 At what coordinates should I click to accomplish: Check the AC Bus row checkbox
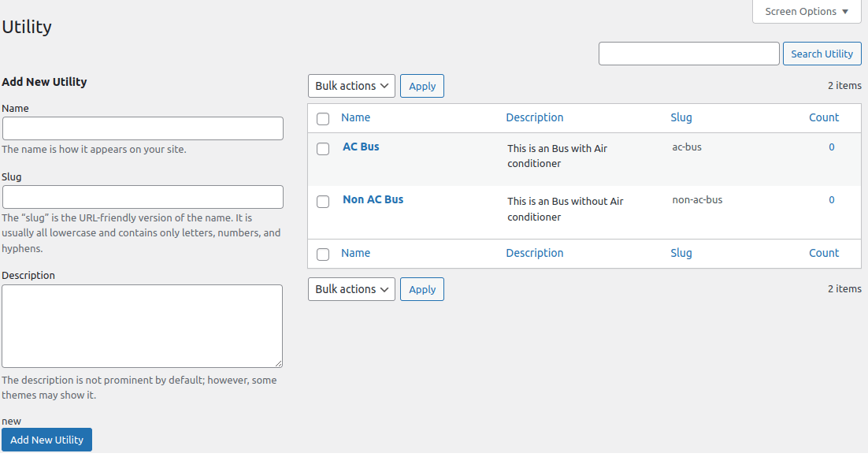pos(322,149)
